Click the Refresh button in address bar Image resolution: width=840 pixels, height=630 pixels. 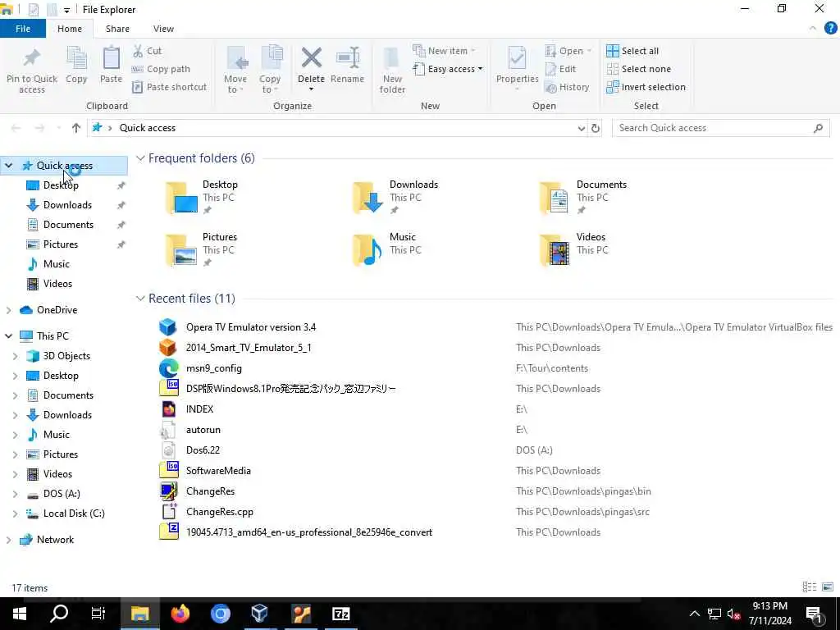click(x=596, y=128)
